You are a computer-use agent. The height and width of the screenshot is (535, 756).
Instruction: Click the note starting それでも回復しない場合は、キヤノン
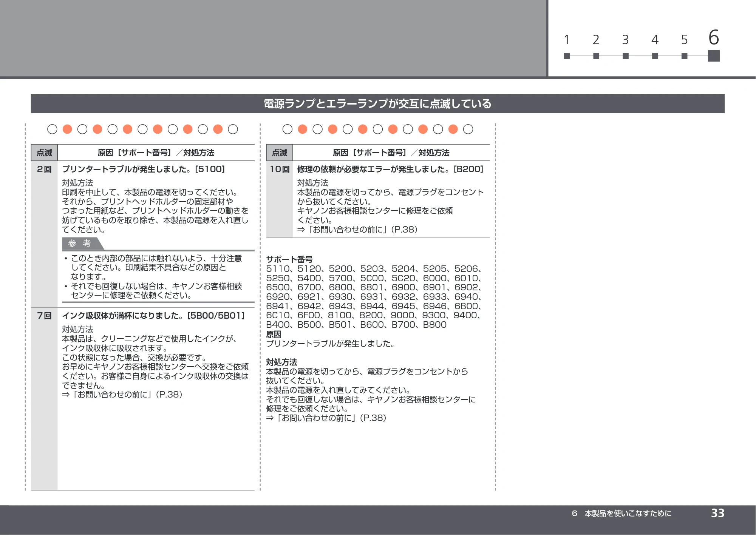pos(153,291)
